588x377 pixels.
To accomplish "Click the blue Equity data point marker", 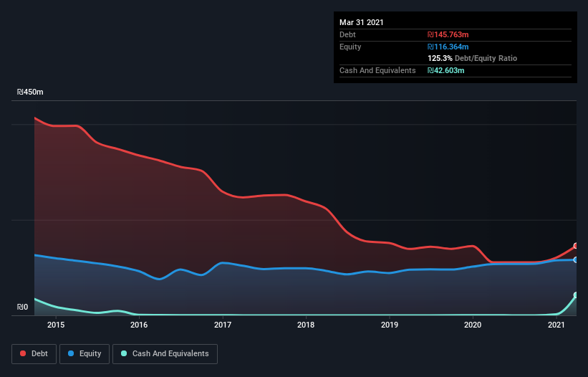I will tap(576, 259).
